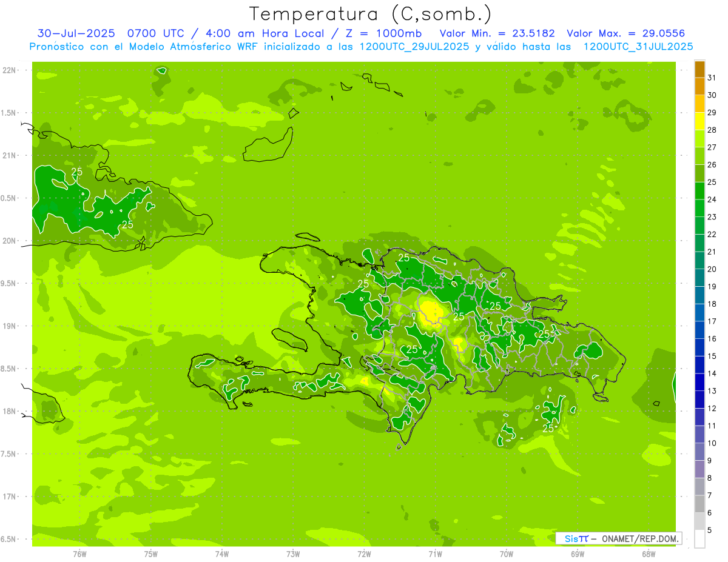Viewport: 728px width, 562px height.
Task: Click the yellow legend swatch between 28 and 29
Action: point(699,121)
